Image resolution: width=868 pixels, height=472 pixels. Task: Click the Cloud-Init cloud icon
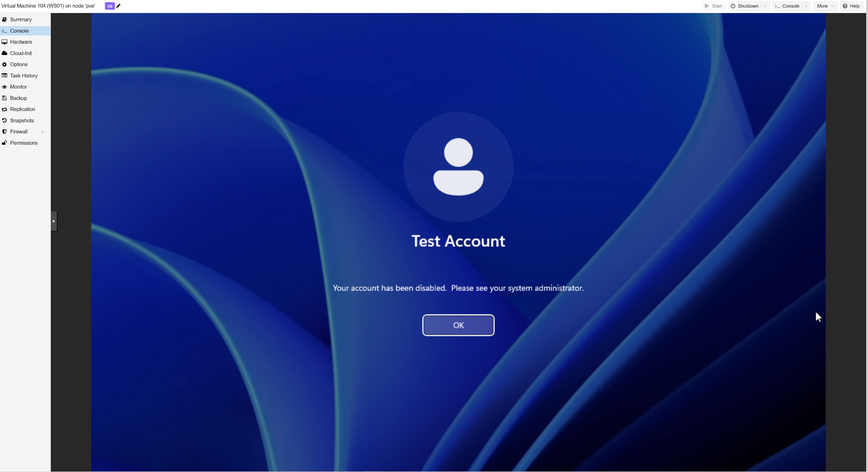pos(4,53)
